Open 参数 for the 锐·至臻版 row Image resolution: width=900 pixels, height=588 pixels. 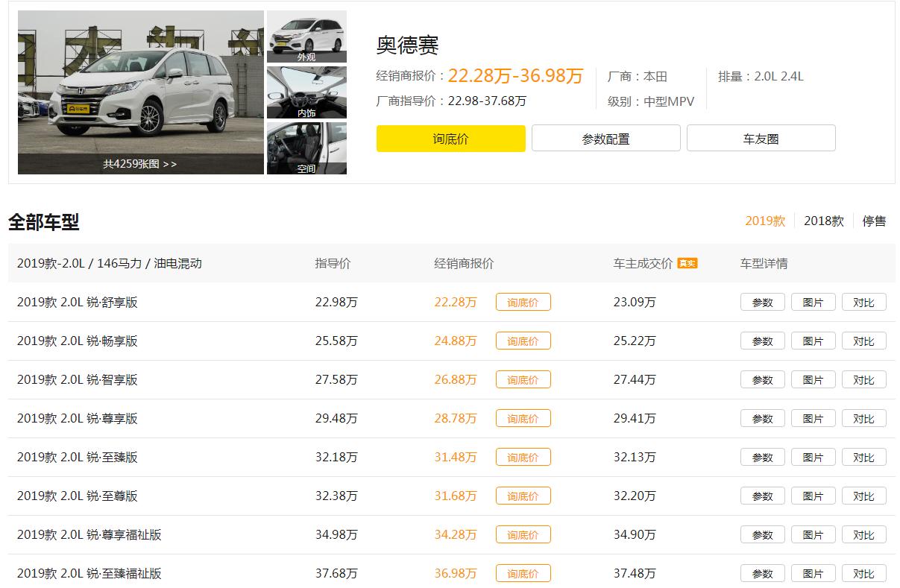click(x=762, y=457)
